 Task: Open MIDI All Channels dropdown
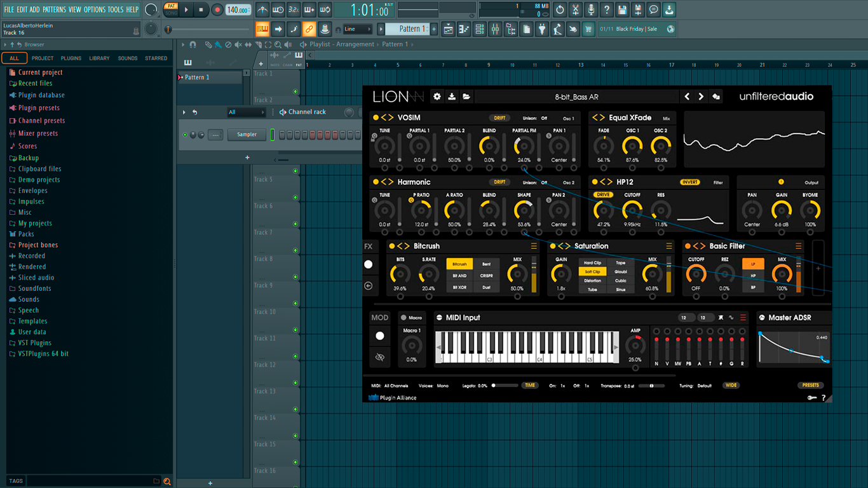tap(396, 386)
